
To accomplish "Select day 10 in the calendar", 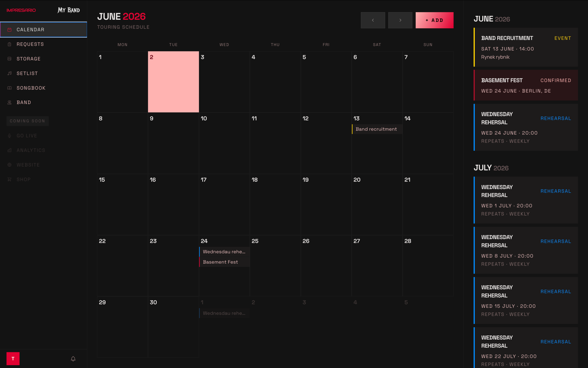I will 224,143.
